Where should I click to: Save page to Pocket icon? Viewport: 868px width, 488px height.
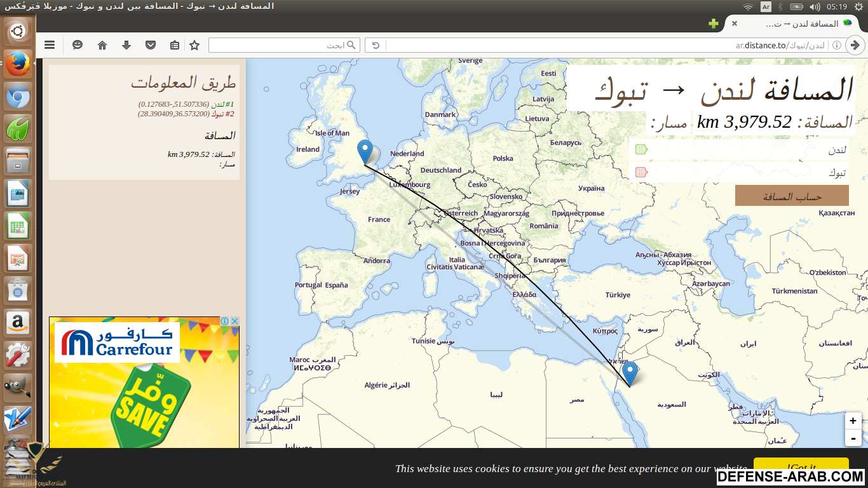coord(150,45)
